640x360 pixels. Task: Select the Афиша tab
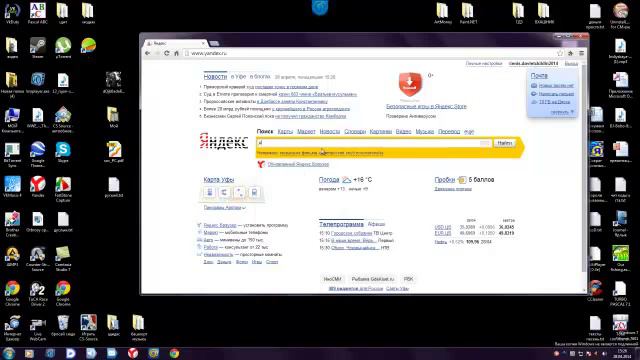click(376, 224)
